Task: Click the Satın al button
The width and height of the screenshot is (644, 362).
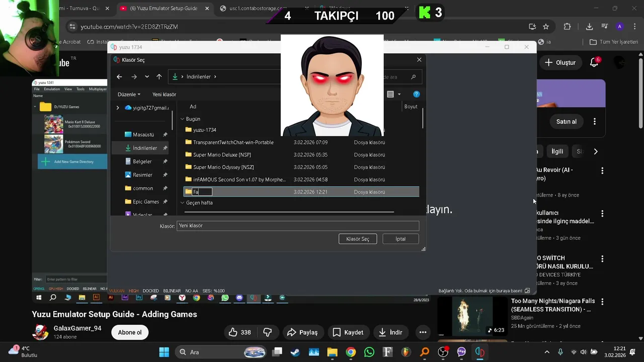Action: [566, 122]
